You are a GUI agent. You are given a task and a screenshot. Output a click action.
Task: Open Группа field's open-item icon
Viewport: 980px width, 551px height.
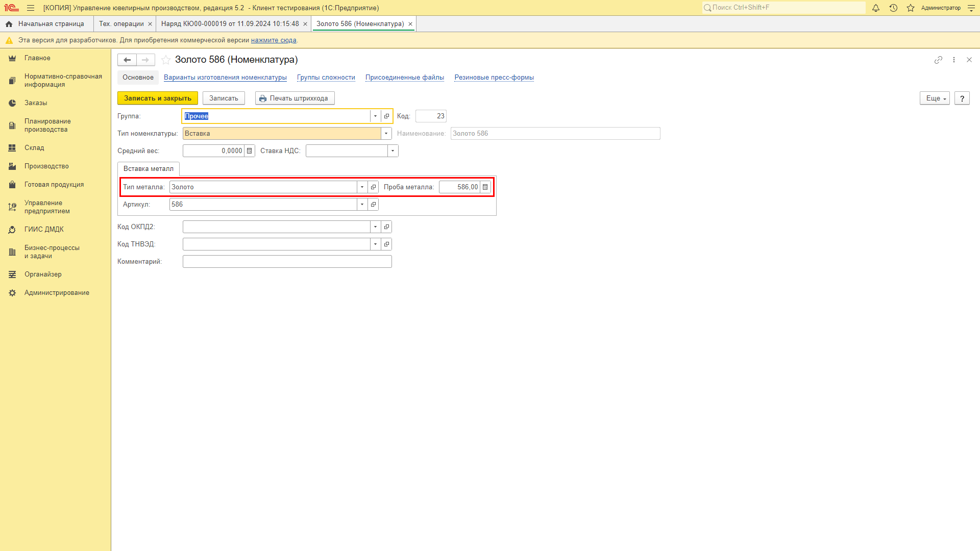click(386, 116)
